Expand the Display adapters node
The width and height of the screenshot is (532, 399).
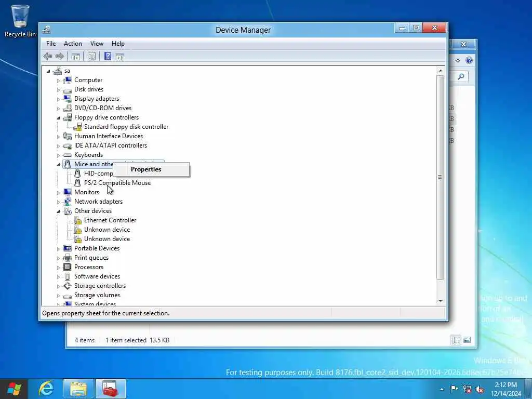click(x=58, y=99)
